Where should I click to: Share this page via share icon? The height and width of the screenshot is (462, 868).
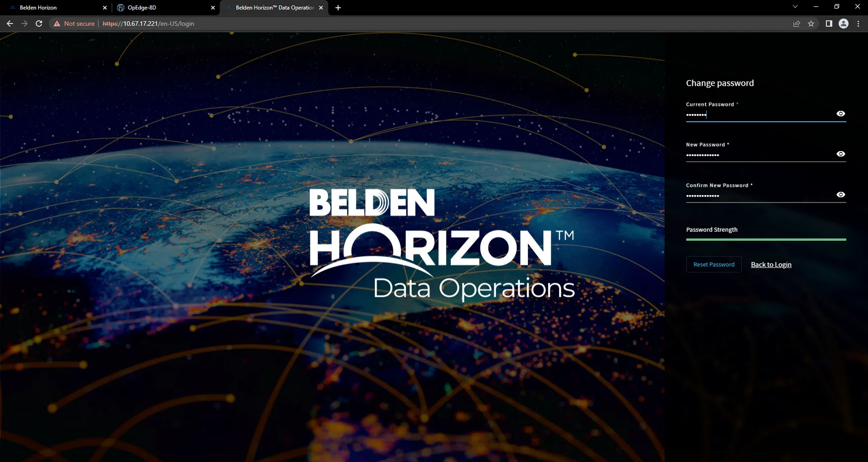tap(796, 24)
